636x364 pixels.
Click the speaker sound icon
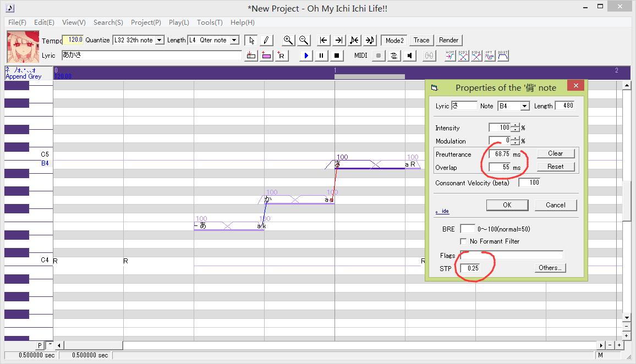pyautogui.click(x=409, y=56)
